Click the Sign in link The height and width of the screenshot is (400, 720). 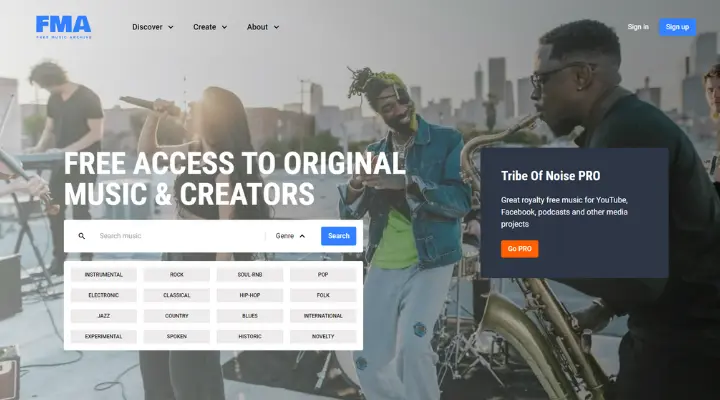tap(638, 27)
